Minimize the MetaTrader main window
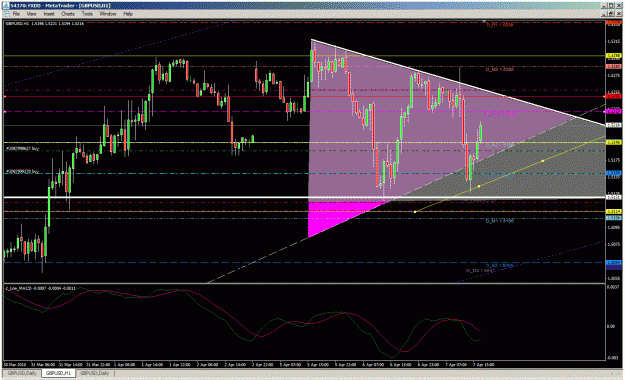625x380 pixels. [x=604, y=6]
